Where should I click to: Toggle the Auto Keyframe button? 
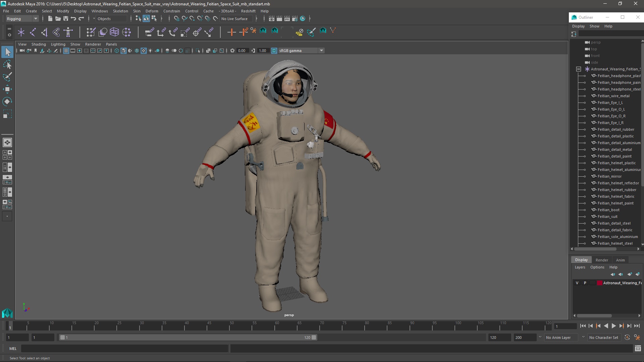(627, 338)
